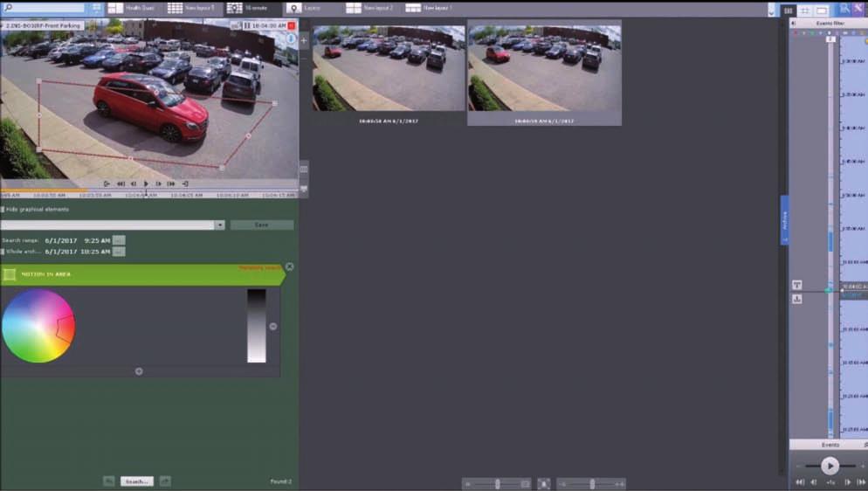Toggle the Whole archive checkbox
Viewport: 868px width, 491px height.
[3, 252]
